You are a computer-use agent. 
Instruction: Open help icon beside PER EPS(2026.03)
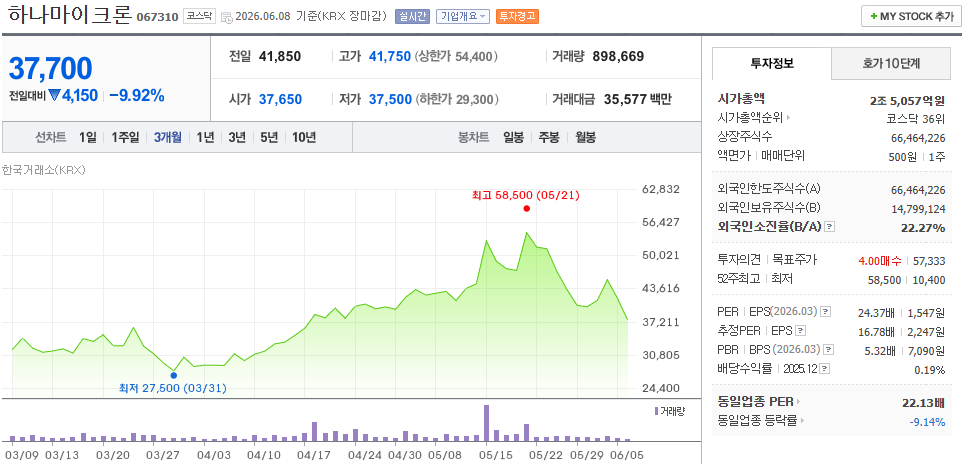coord(826,312)
